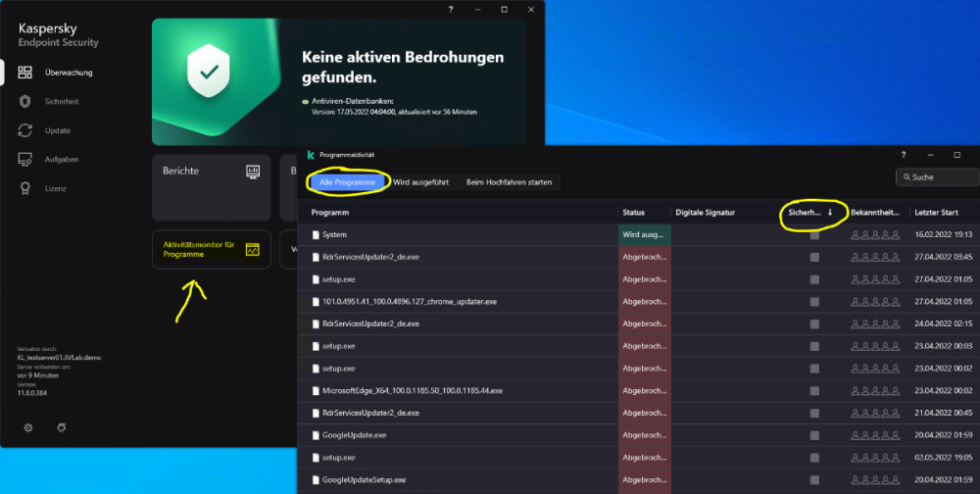Open Aktivitätsmonitor für Programme card
Image resolution: width=980 pixels, height=494 pixels.
click(212, 250)
